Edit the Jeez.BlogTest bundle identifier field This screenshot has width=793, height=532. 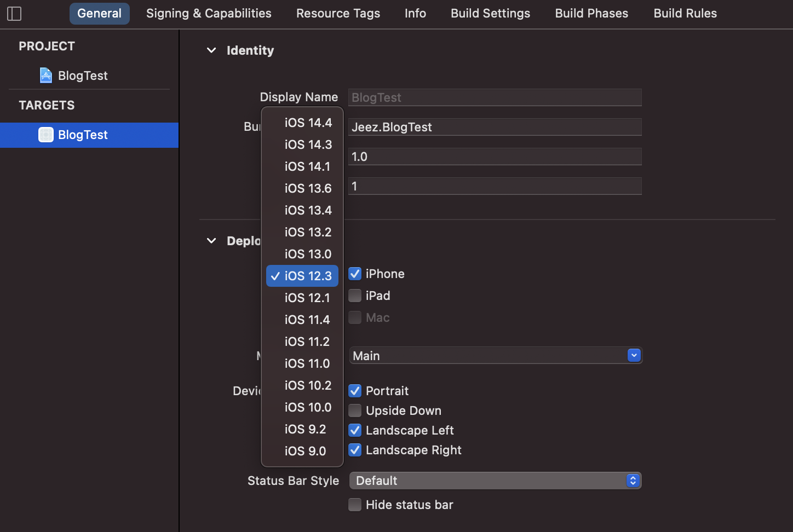[495, 127]
